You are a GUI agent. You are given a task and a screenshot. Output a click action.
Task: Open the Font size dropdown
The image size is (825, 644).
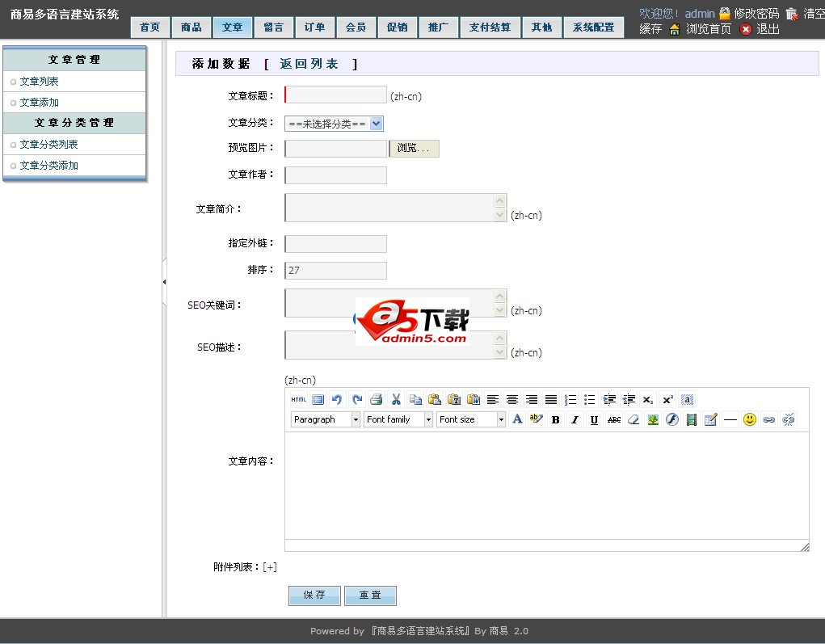tap(471, 420)
